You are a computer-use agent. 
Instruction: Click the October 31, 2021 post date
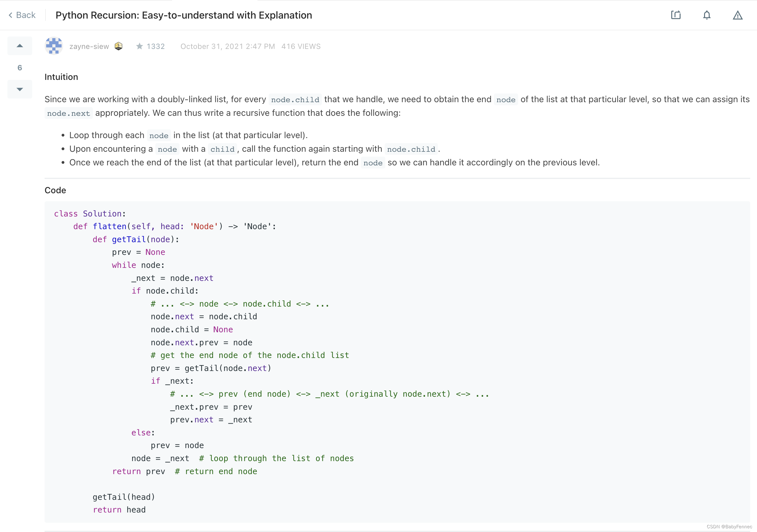coord(227,46)
